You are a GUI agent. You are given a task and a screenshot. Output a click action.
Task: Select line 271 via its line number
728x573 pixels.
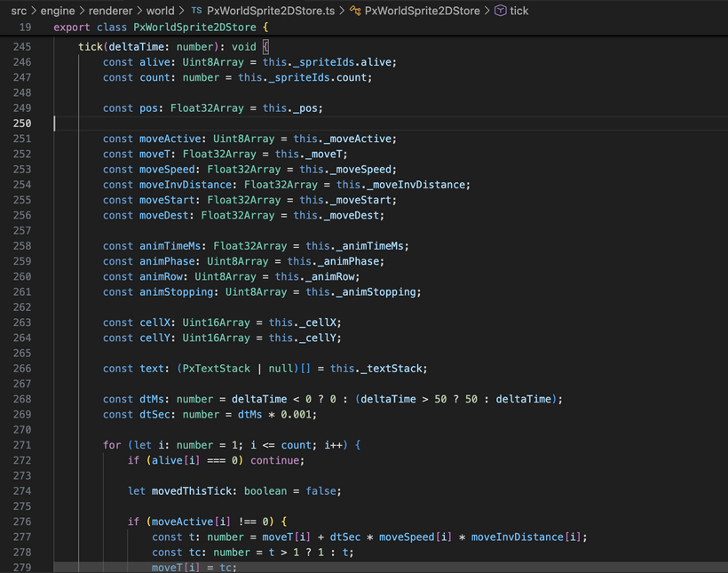point(22,445)
